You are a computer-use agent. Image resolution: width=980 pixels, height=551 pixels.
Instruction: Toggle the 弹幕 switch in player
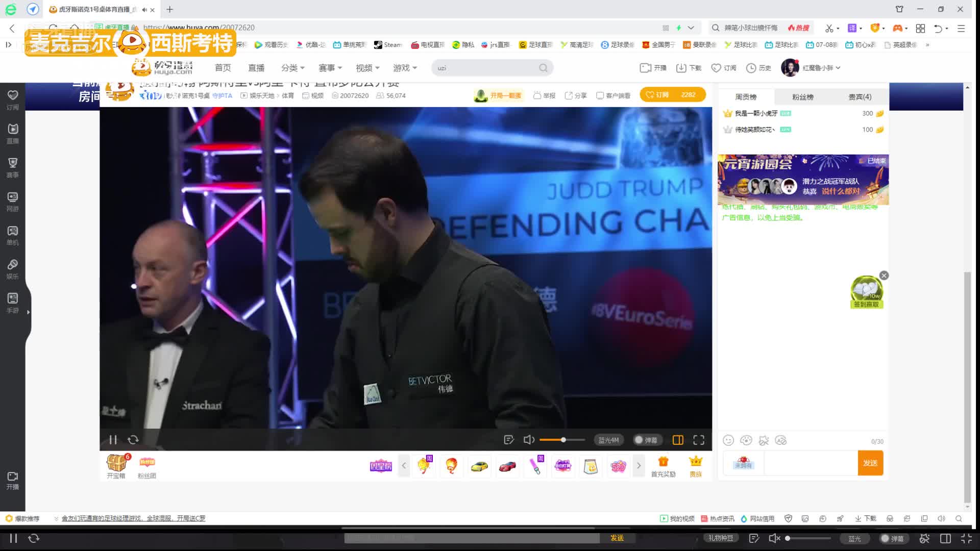(646, 440)
